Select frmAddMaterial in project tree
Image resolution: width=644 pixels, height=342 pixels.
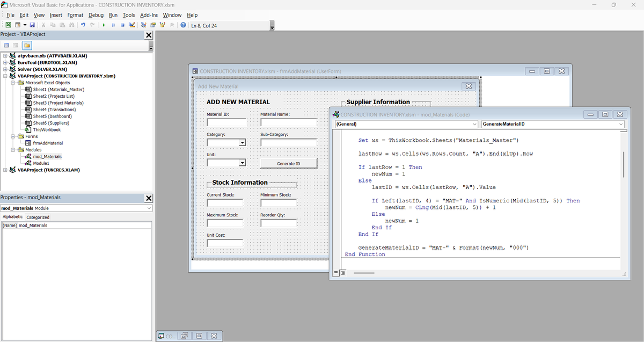[48, 143]
